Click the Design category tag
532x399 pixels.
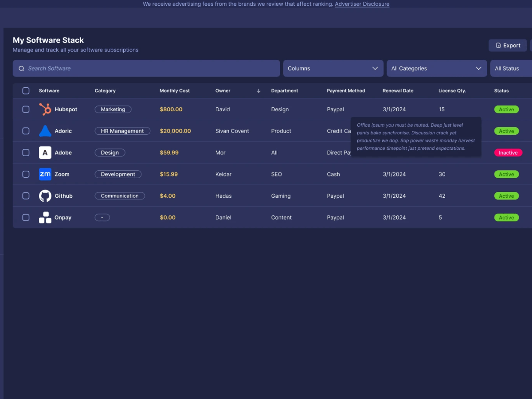point(110,153)
